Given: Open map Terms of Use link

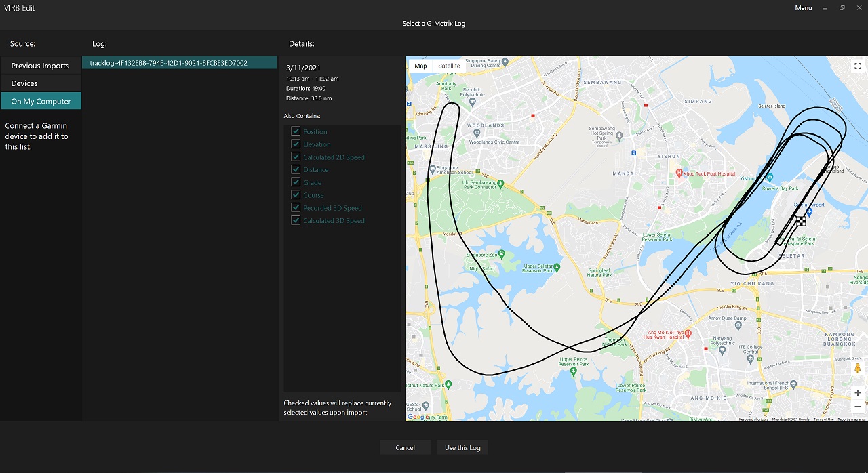Looking at the screenshot, I should pos(823,419).
